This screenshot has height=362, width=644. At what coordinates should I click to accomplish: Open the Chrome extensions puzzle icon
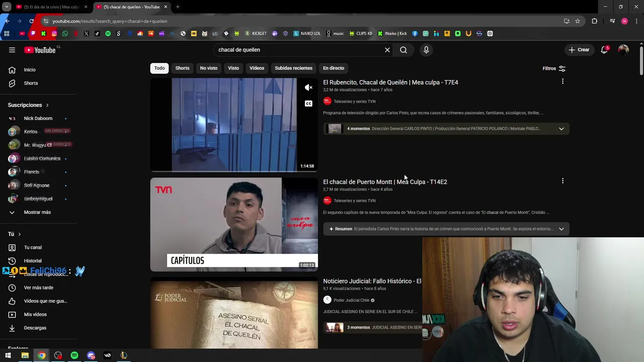[595, 21]
